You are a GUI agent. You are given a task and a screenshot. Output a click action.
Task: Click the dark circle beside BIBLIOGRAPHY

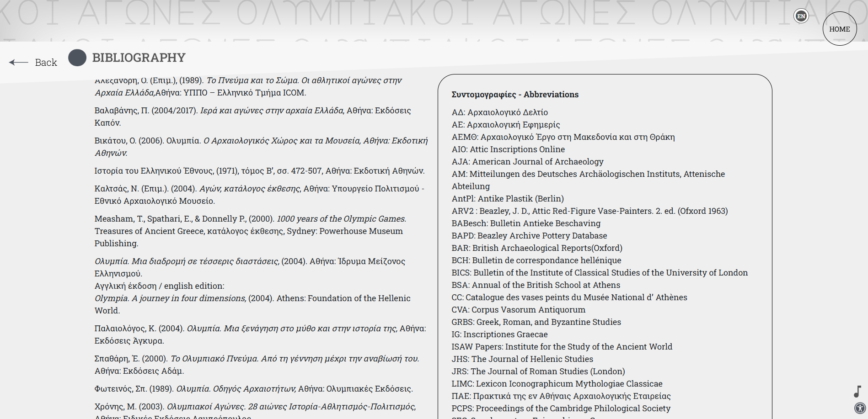[x=77, y=58]
